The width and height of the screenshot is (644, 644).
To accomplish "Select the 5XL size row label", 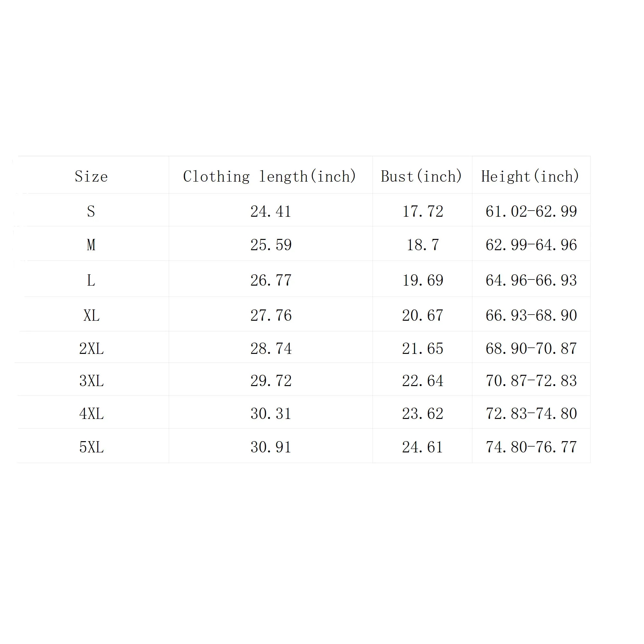I will point(91,447).
